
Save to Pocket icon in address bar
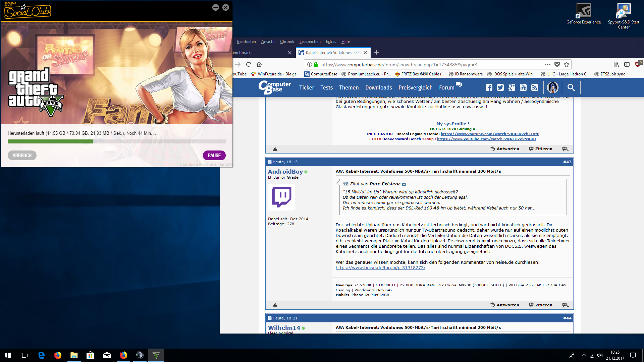click(557, 64)
